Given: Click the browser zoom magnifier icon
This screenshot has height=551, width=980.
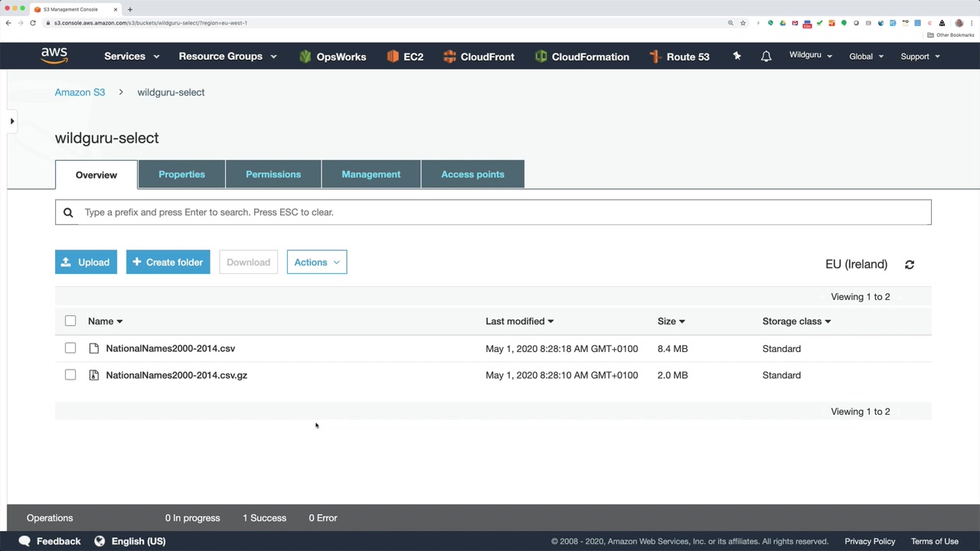Looking at the screenshot, I should tap(730, 23).
